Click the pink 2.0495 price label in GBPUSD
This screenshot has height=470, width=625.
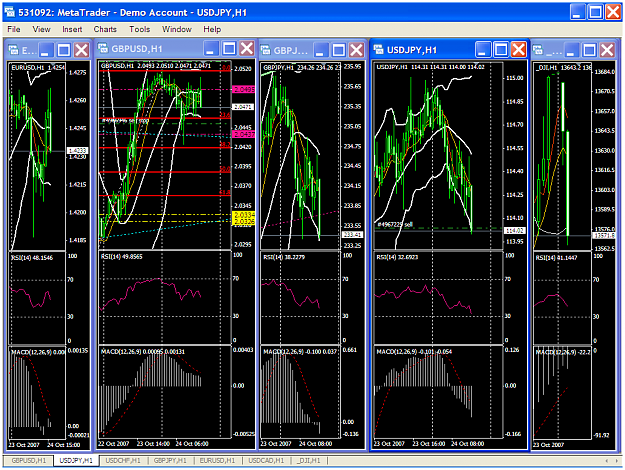pyautogui.click(x=244, y=89)
